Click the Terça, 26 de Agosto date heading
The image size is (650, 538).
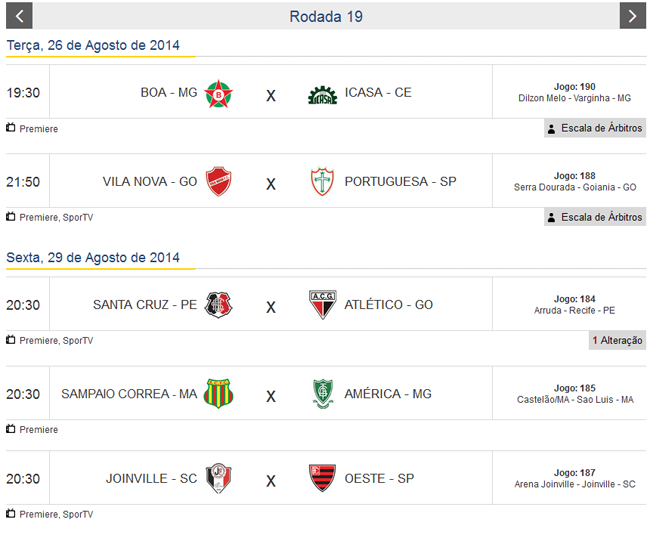[93, 46]
